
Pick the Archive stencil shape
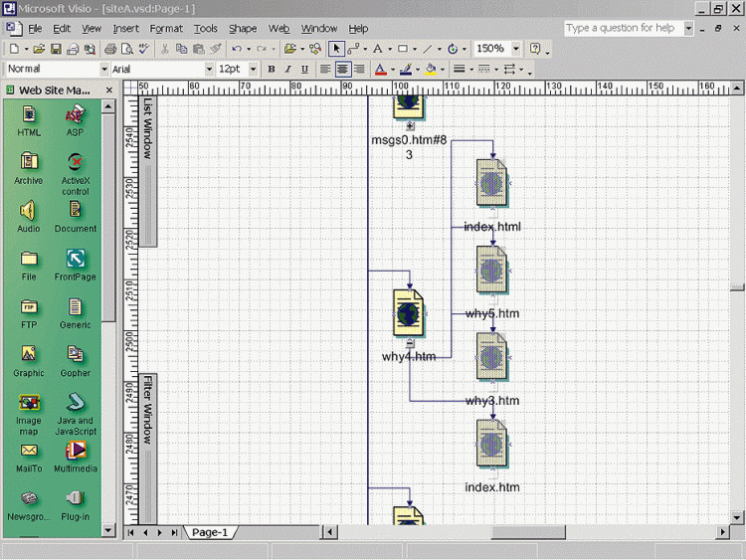(x=29, y=169)
